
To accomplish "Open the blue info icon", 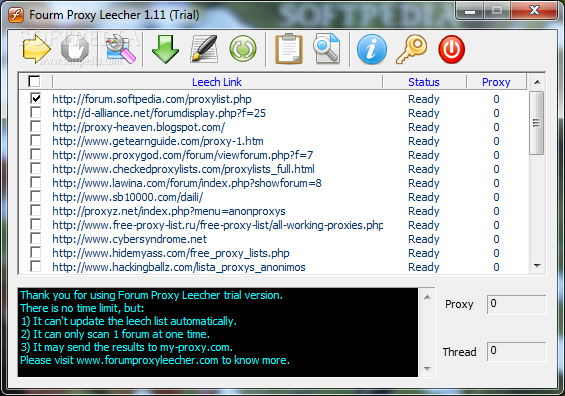I will coord(372,49).
